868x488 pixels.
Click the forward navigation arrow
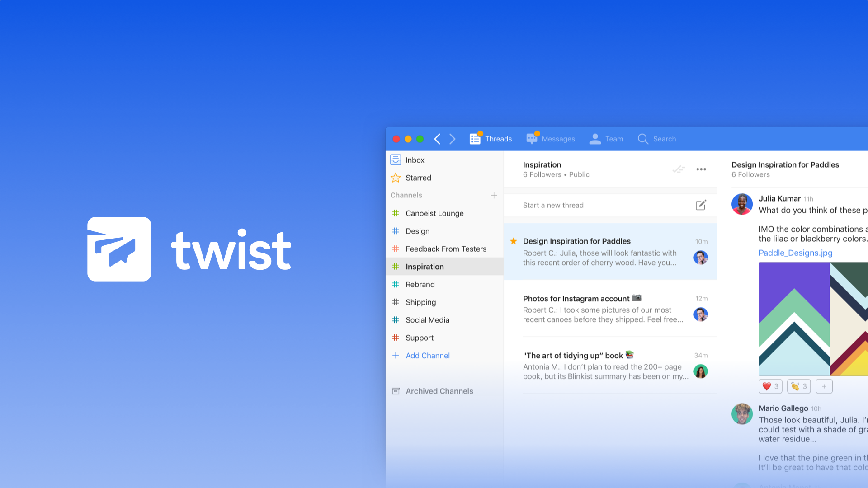pyautogui.click(x=453, y=138)
